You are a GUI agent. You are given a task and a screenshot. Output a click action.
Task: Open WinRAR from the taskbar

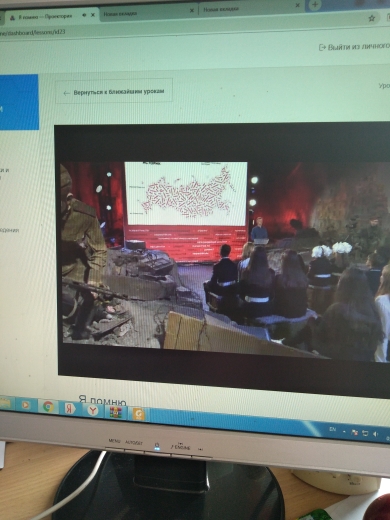115,412
